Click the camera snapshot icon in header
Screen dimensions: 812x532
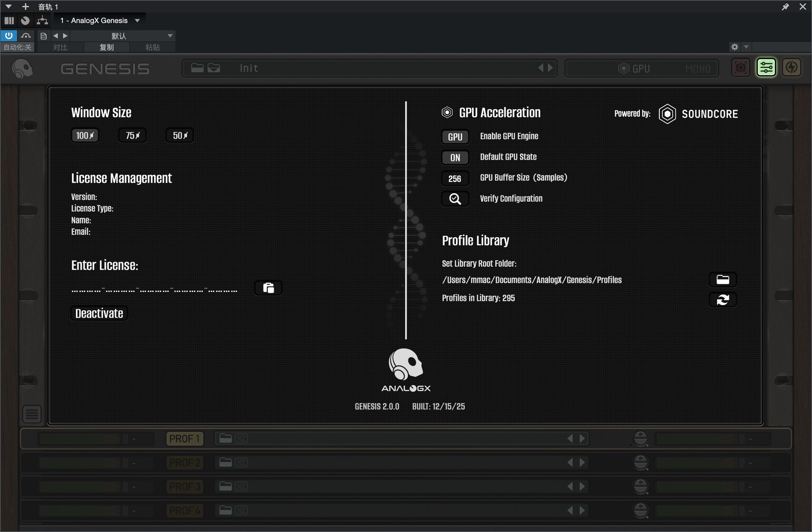click(x=740, y=68)
